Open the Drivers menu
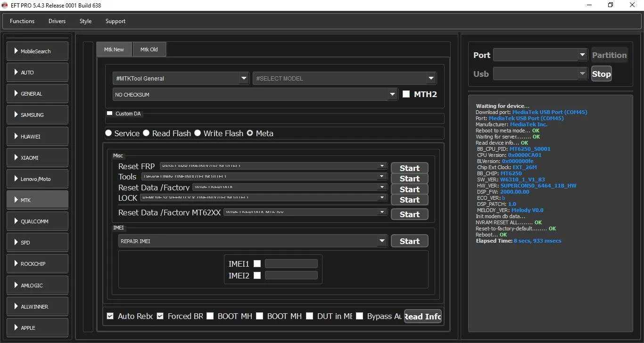This screenshot has width=644, height=343. click(x=57, y=21)
